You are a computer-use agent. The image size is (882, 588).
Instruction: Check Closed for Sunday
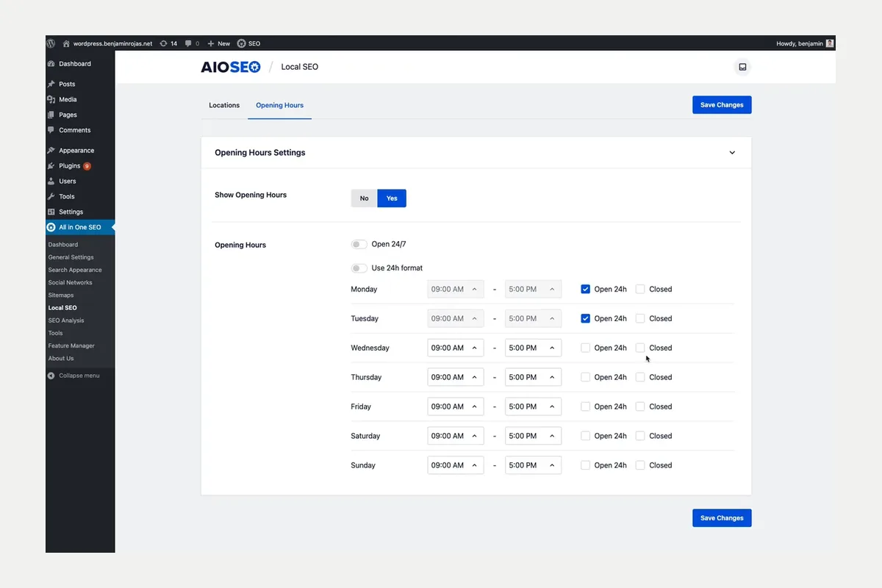640,465
